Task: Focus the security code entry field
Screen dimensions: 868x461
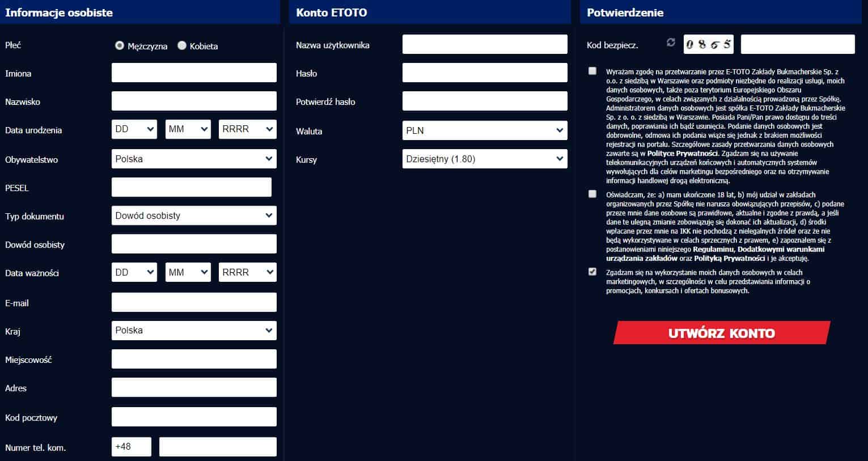Action: coord(798,44)
